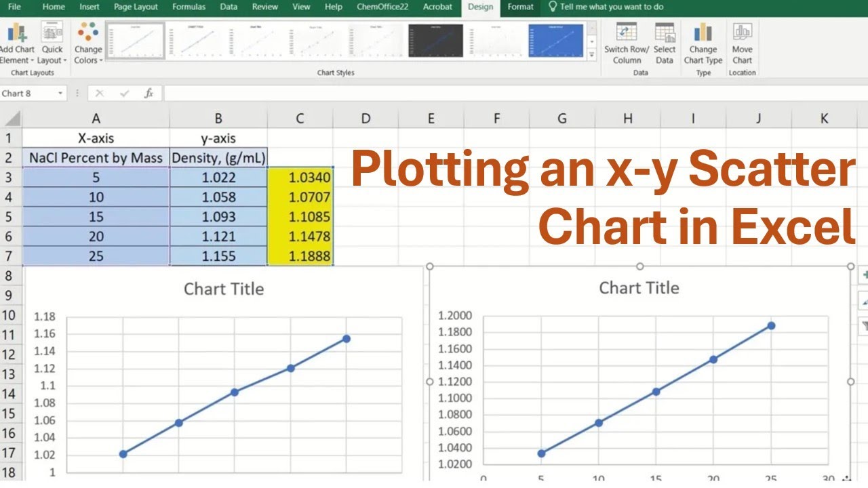Select the second chart style thumbnail
The image size is (868, 488).
pyautogui.click(x=195, y=41)
